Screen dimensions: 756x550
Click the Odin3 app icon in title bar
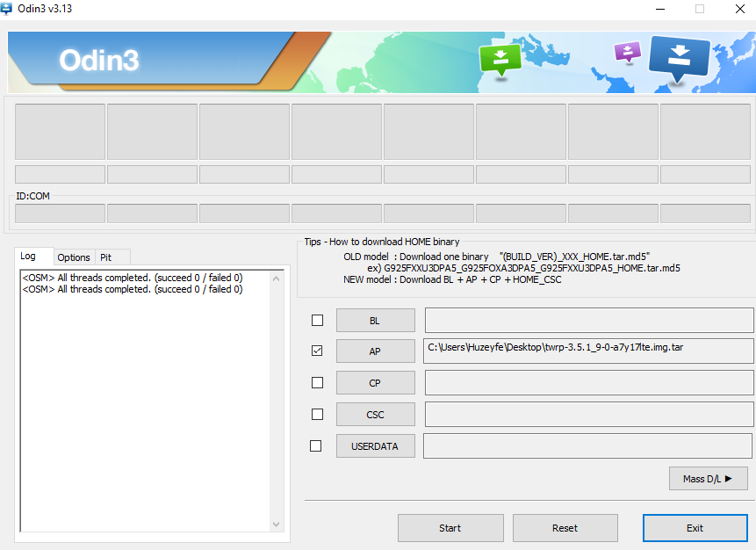[x=6, y=8]
